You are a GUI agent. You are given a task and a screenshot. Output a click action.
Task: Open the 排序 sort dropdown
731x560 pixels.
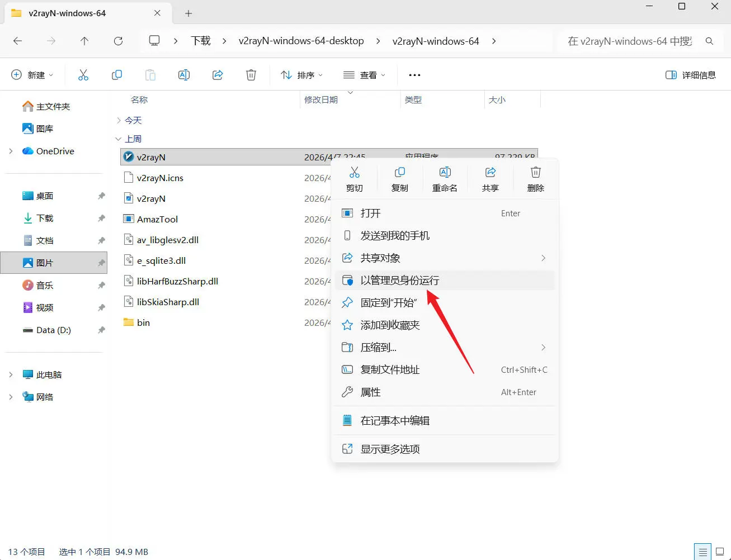[x=302, y=75]
